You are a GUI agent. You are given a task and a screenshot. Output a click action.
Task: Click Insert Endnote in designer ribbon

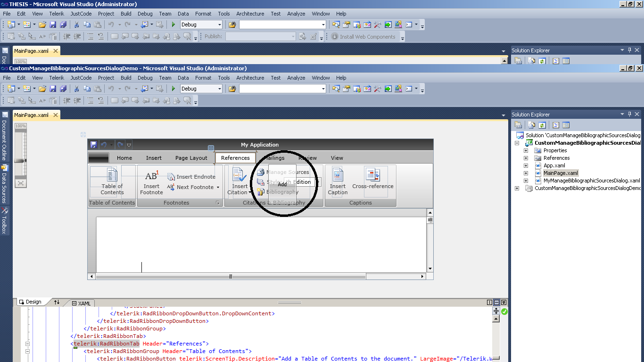tap(191, 177)
